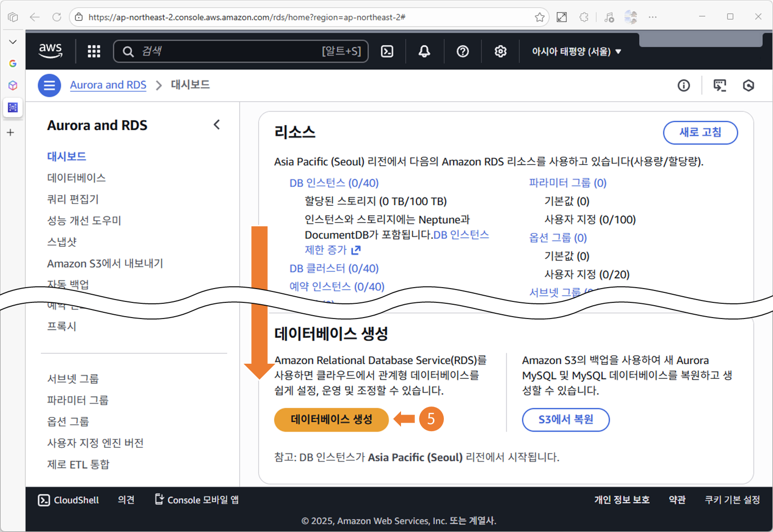
Task: Open 사용자 지정 엔진 버전 in the side navigation
Action: (x=96, y=443)
